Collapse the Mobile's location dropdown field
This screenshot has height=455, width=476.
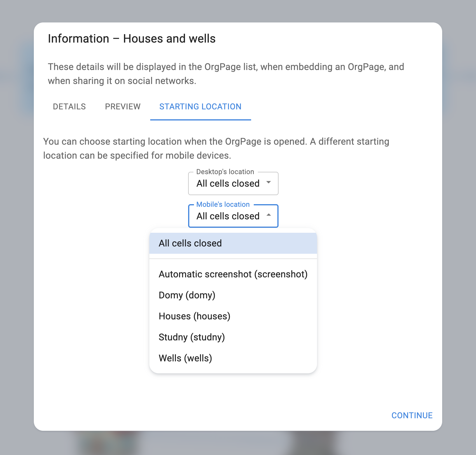click(x=228, y=216)
